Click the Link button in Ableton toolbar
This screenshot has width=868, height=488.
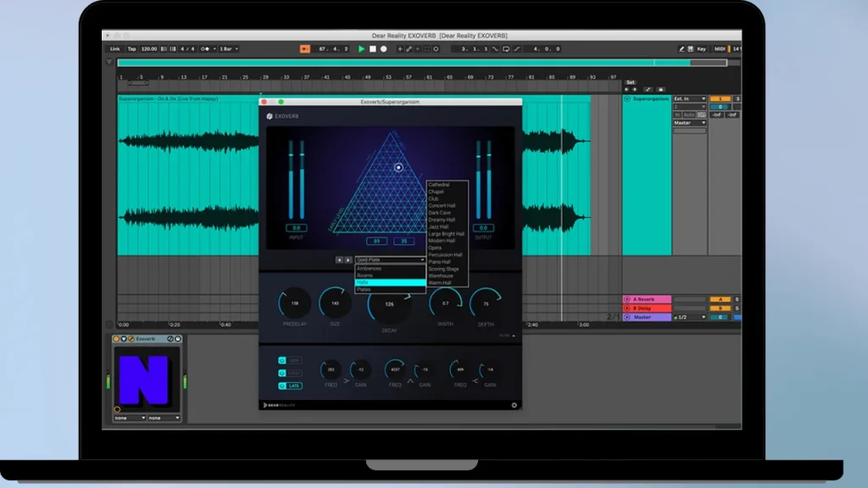tap(114, 48)
